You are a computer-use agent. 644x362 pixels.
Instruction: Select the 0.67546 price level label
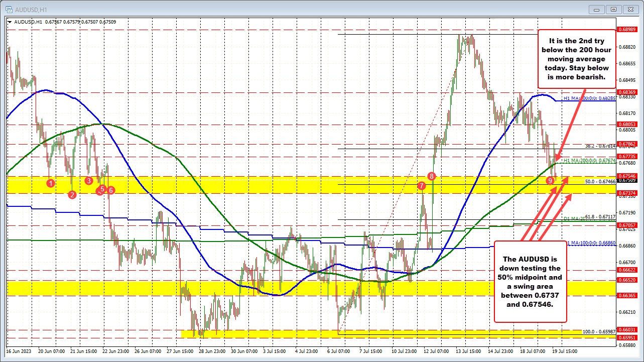(629, 176)
